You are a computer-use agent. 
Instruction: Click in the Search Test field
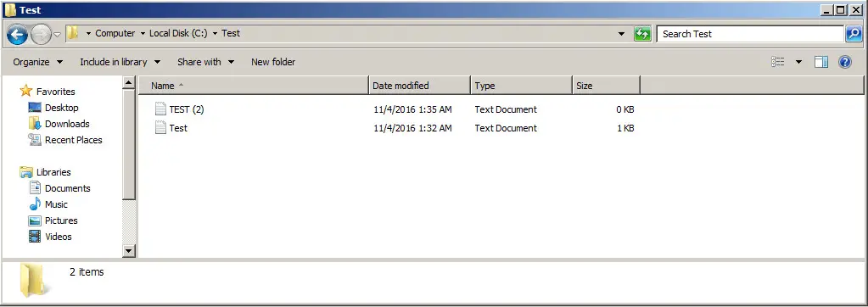750,34
